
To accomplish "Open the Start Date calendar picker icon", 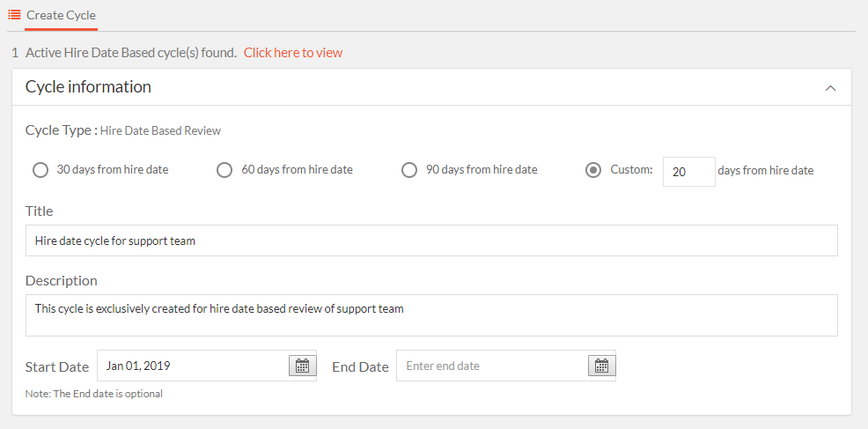I will (x=302, y=366).
